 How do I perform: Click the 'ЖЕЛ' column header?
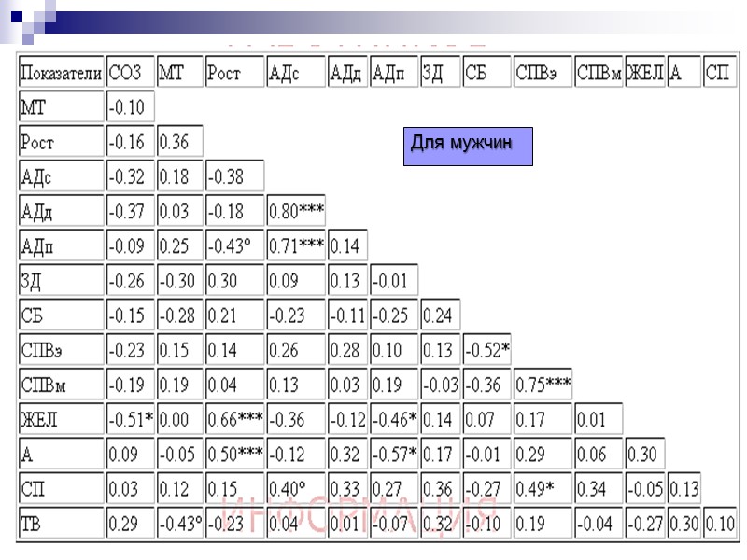coord(644,72)
